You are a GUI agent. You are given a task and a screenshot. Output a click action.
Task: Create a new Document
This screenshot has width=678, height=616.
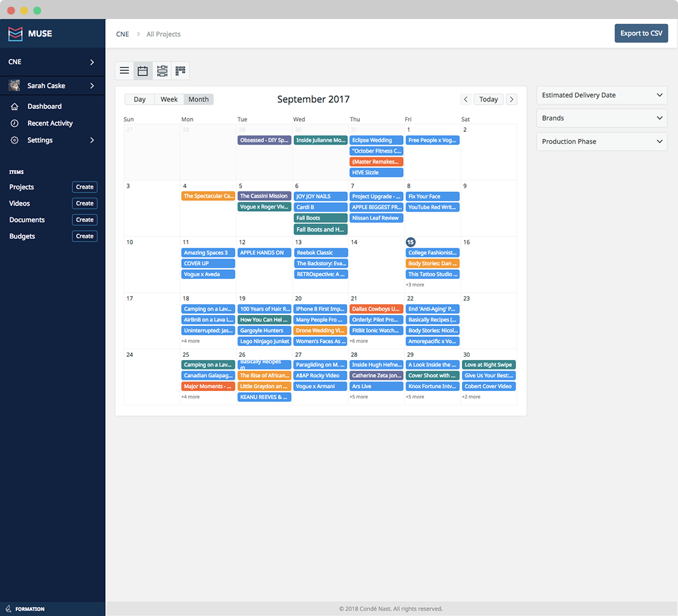pos(85,220)
